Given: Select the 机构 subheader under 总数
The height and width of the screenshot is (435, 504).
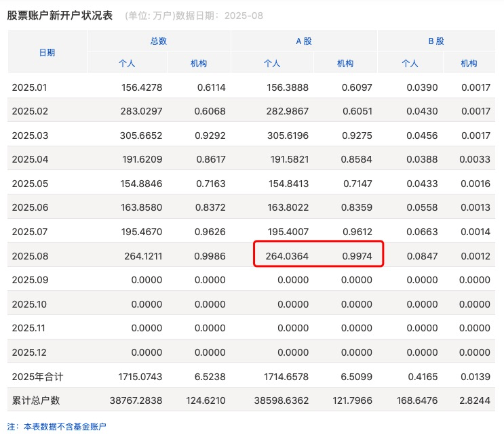Looking at the screenshot, I should point(199,63).
